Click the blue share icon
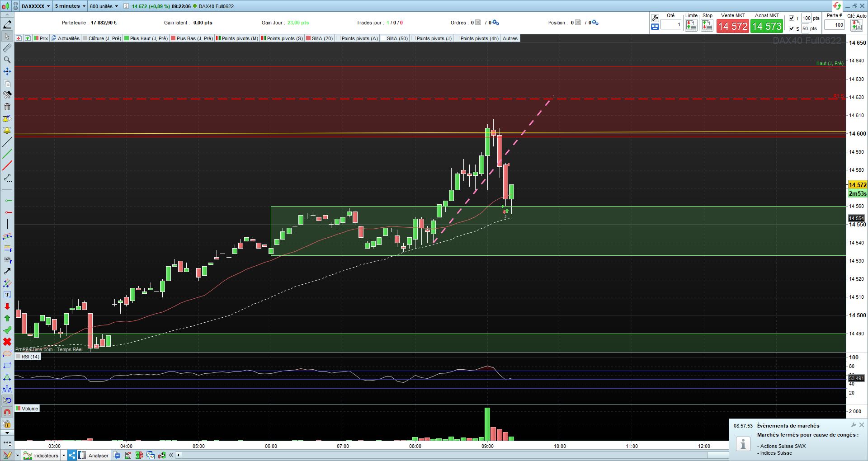The image size is (868, 461). tap(72, 455)
